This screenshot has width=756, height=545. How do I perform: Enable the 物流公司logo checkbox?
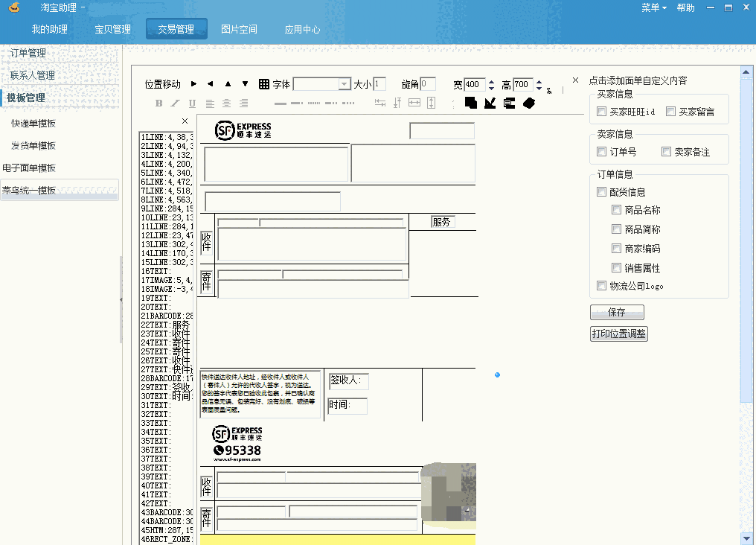[601, 285]
